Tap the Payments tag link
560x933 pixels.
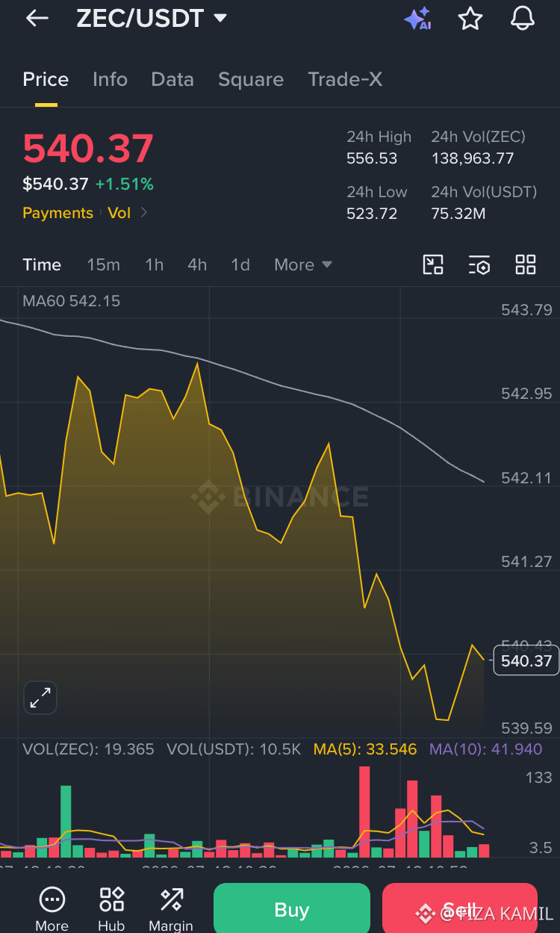pyautogui.click(x=57, y=213)
